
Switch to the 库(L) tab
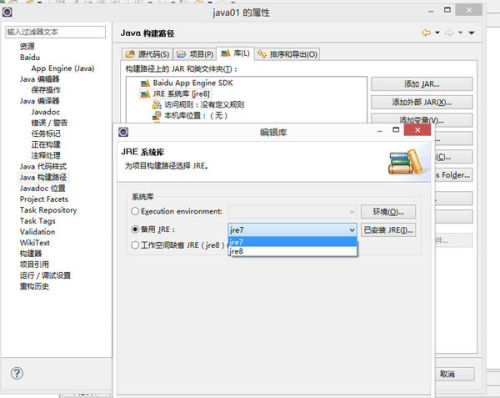[x=235, y=53]
